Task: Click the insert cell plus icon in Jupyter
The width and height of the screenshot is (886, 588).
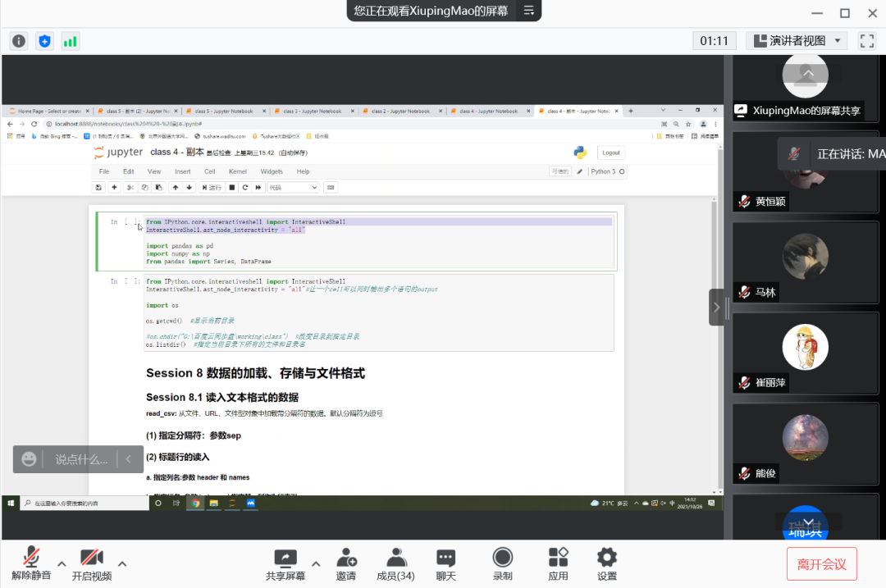Action: (114, 188)
